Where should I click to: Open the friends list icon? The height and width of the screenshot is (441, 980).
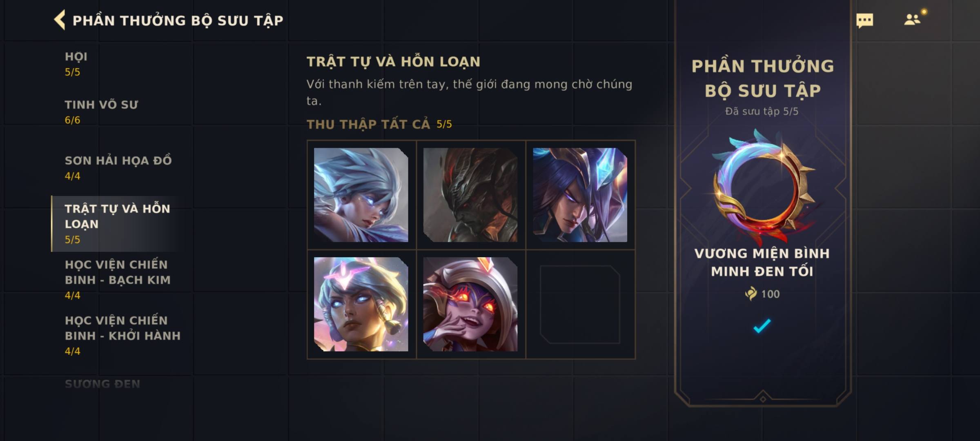tap(912, 20)
